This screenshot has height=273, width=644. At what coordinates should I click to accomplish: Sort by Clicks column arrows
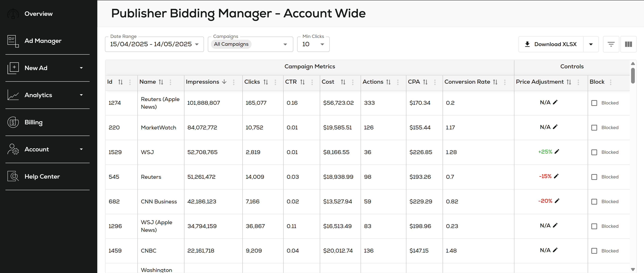point(266,82)
